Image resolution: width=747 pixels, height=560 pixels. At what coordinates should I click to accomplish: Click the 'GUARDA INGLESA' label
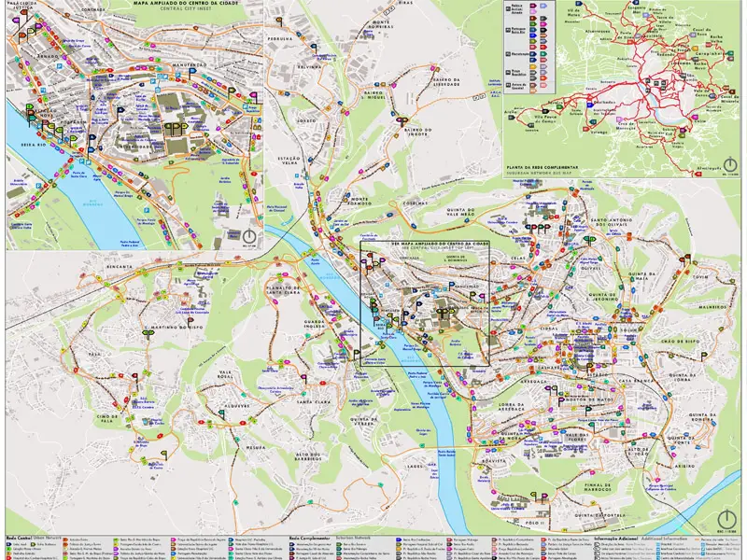(x=314, y=324)
